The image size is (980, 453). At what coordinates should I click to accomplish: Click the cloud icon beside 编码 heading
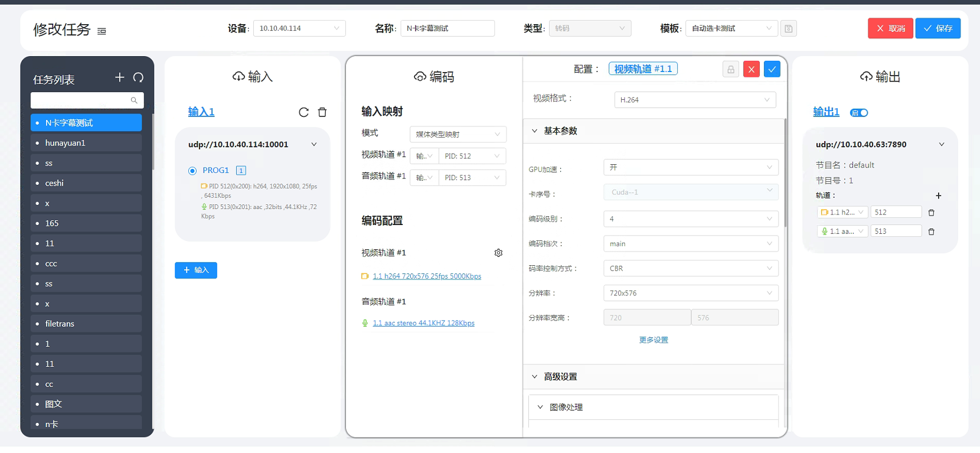tap(420, 77)
